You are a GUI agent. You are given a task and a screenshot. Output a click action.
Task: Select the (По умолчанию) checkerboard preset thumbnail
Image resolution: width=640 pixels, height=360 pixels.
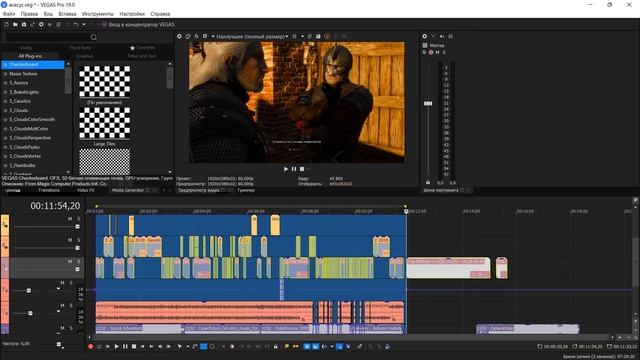(104, 81)
